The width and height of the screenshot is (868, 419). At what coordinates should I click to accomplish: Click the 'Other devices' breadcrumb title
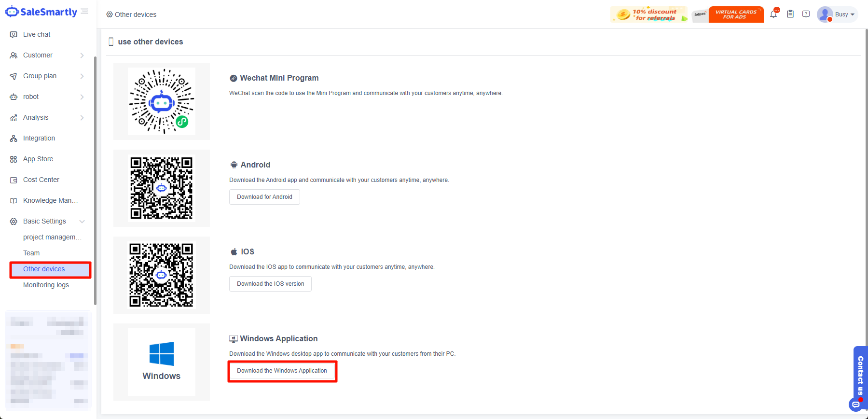[x=136, y=14]
